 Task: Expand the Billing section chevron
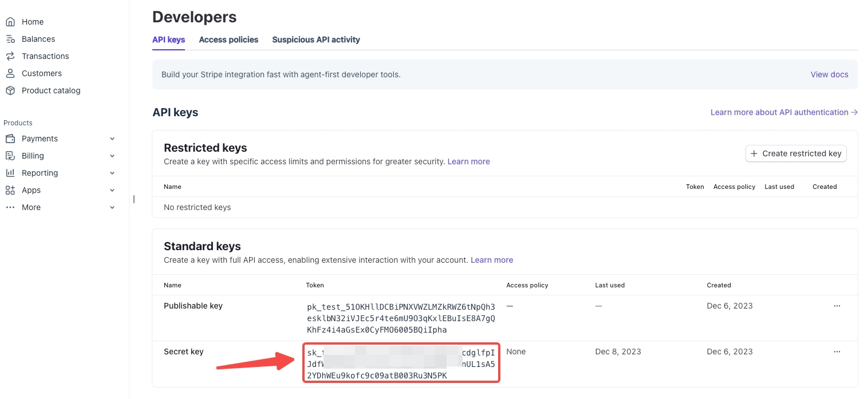[x=112, y=156]
